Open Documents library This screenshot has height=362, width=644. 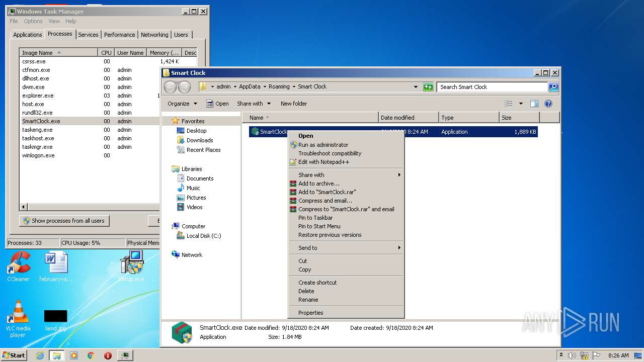(x=200, y=178)
